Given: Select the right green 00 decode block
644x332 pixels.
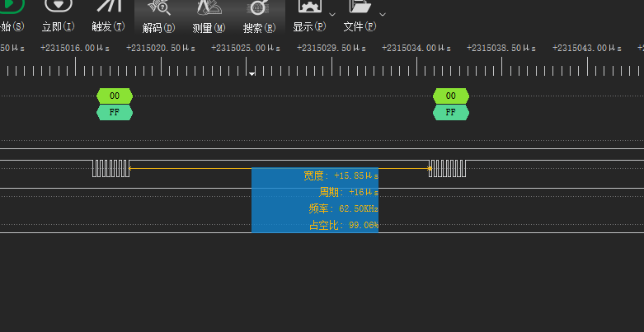Looking at the screenshot, I should click(x=451, y=96).
